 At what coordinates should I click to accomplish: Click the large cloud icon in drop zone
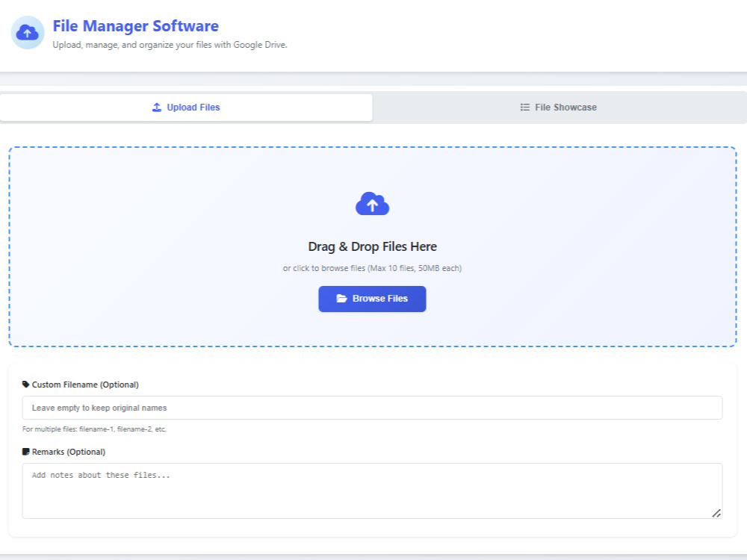(x=373, y=204)
